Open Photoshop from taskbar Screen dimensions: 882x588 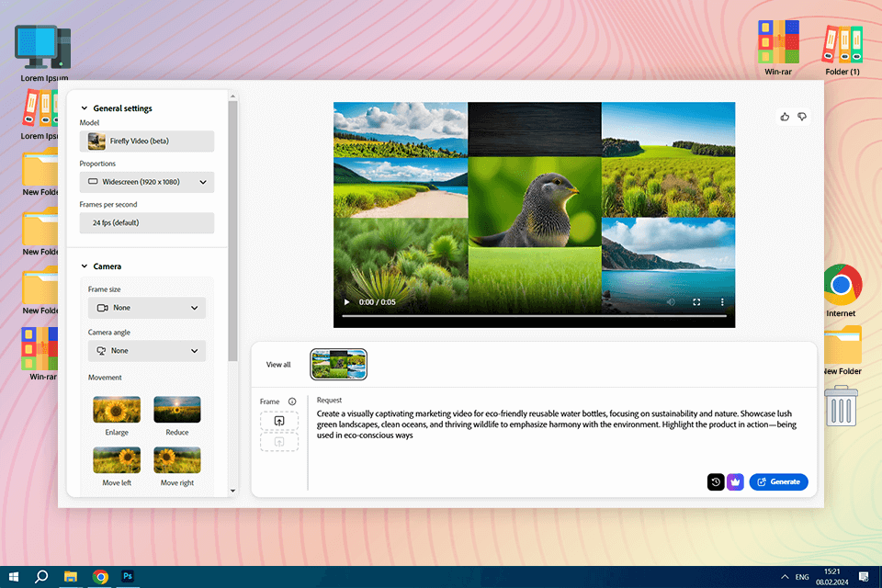click(128, 577)
